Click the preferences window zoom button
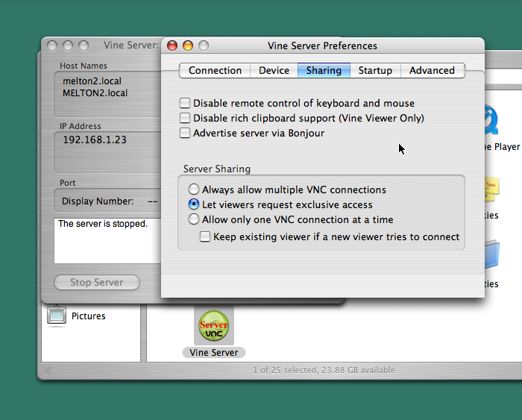This screenshot has height=420, width=522. [204, 46]
